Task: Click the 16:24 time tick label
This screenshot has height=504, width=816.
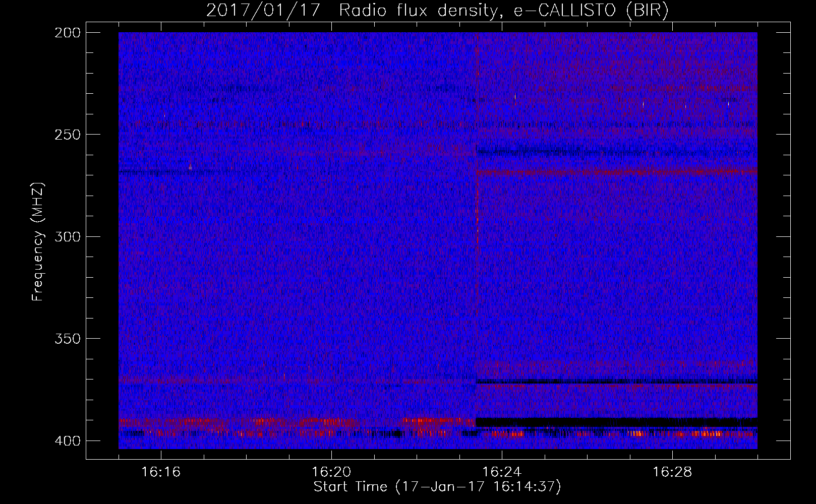Action: click(502, 472)
